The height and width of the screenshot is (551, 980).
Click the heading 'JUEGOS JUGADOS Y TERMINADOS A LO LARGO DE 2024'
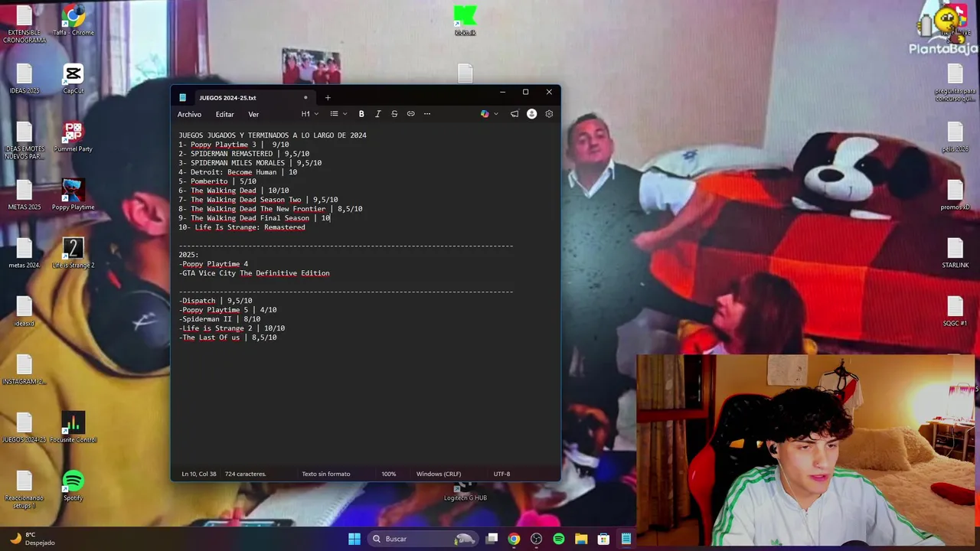pyautogui.click(x=273, y=135)
